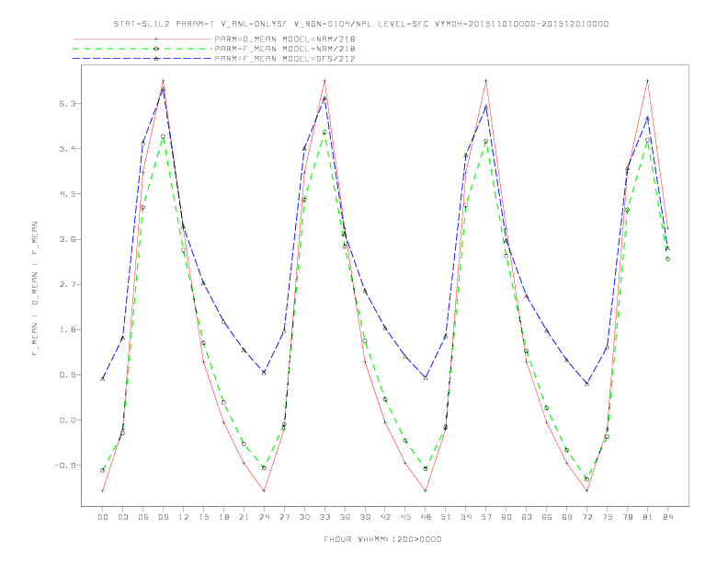Click the x-axis tick label 15
The width and height of the screenshot is (728, 563).
coord(203,517)
